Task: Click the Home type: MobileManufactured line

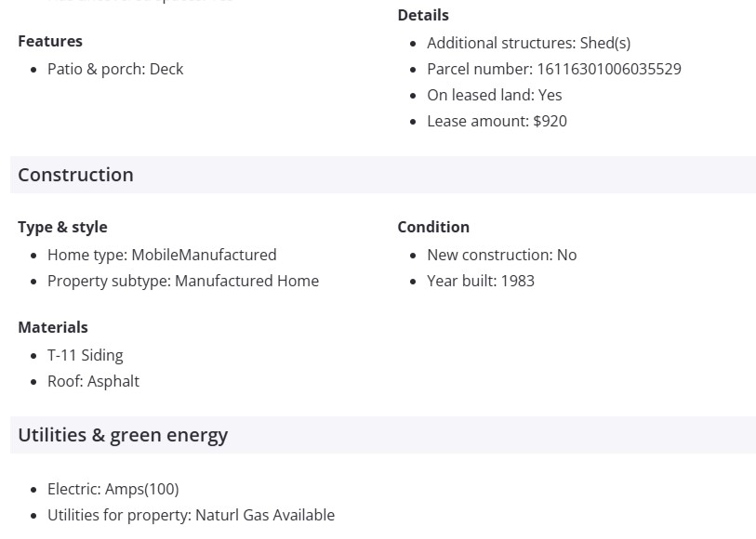Action: [x=162, y=255]
